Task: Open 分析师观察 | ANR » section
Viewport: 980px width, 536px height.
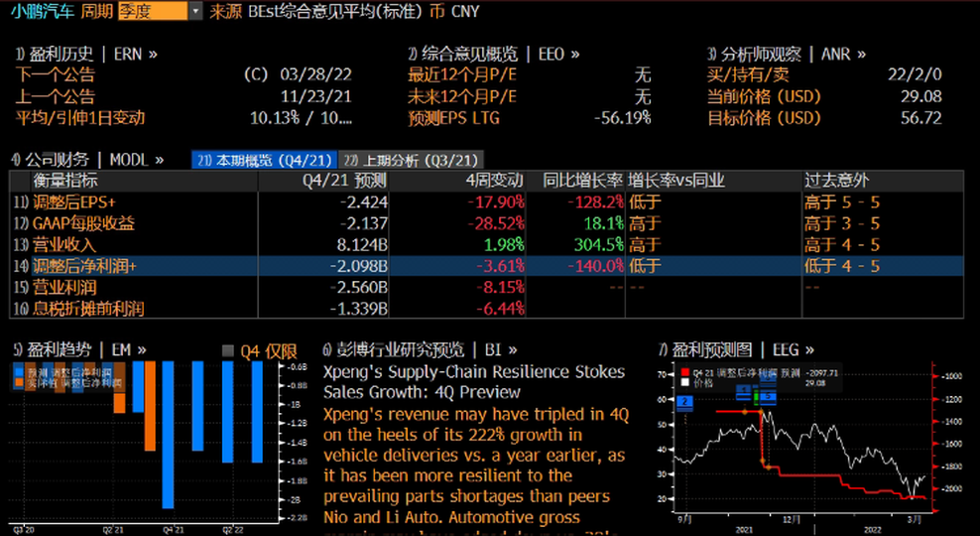Action: click(x=787, y=55)
